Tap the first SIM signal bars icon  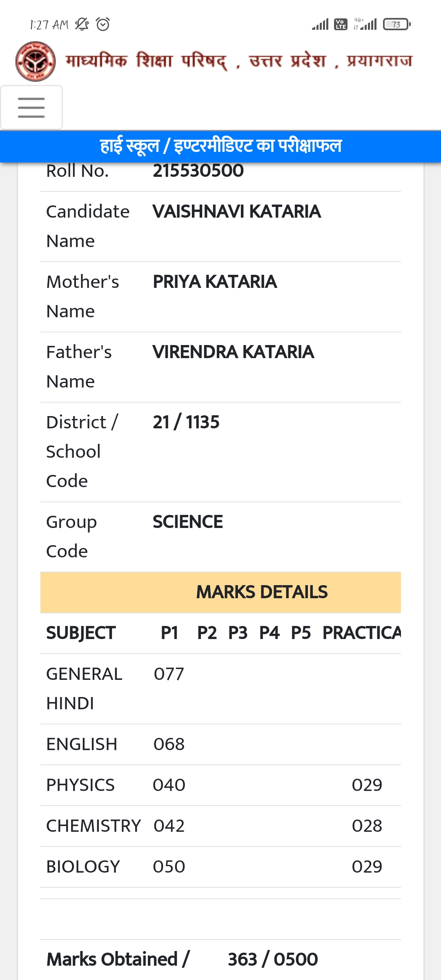320,24
